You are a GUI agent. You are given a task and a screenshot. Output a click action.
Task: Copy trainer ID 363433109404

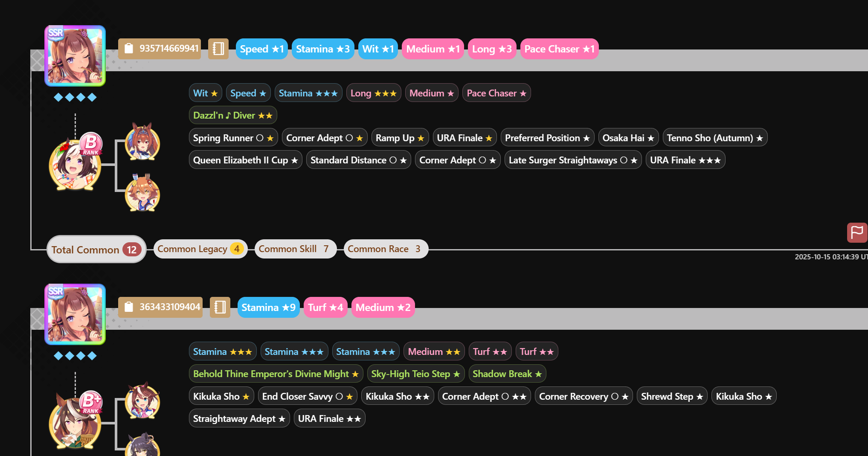click(x=160, y=307)
